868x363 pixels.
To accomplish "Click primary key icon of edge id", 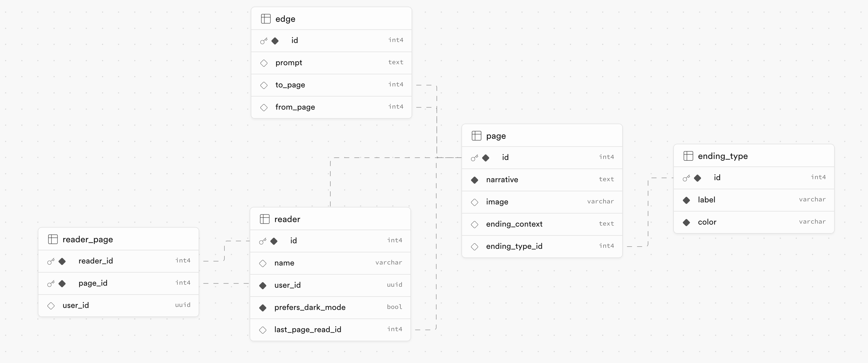I will pyautogui.click(x=264, y=41).
